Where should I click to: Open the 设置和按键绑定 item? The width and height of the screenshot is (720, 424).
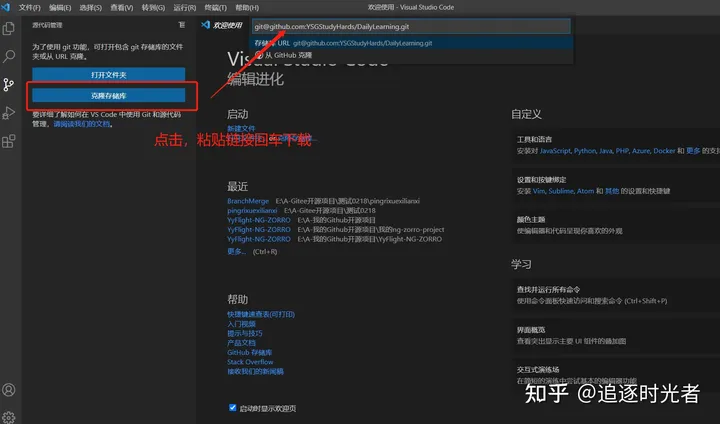[615, 185]
